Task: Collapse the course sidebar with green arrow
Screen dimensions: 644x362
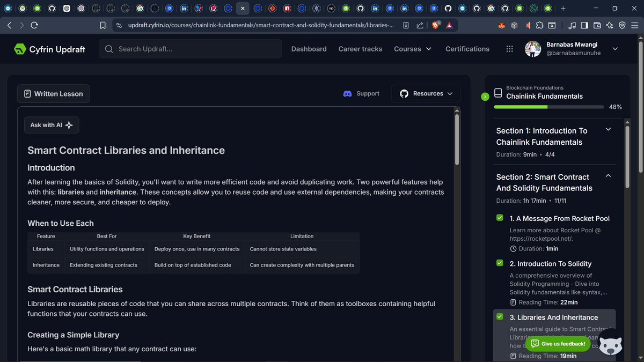Action: pos(485,97)
